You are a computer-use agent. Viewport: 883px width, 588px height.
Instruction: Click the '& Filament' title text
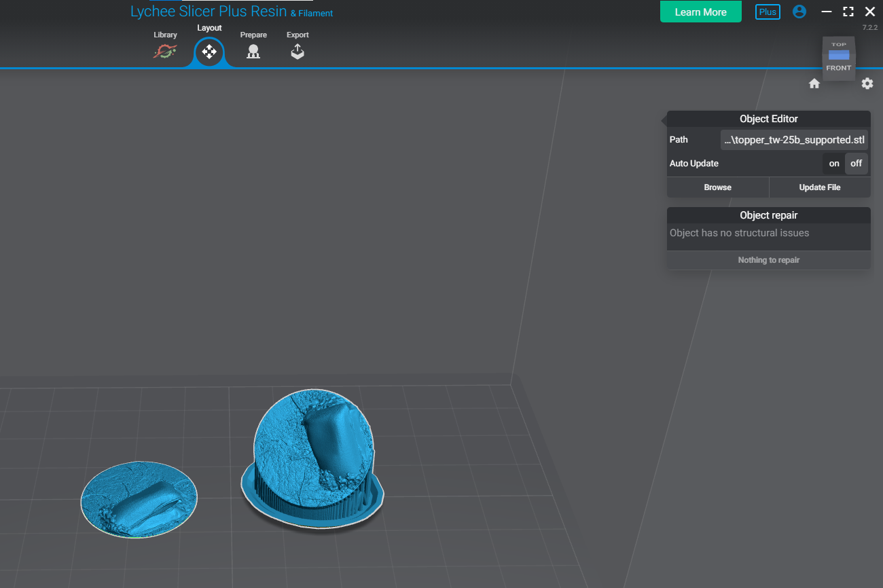click(x=312, y=14)
